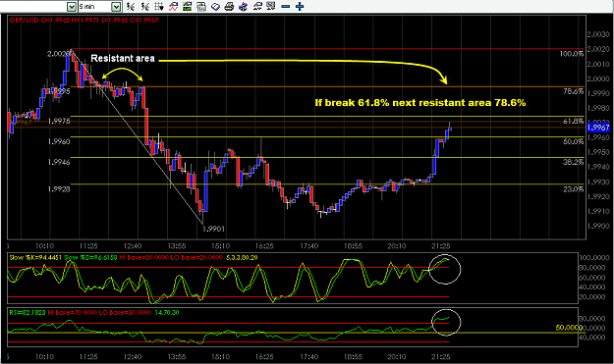Open the symbol selector dropdown arrow
614x364 pixels.
coord(72,6)
